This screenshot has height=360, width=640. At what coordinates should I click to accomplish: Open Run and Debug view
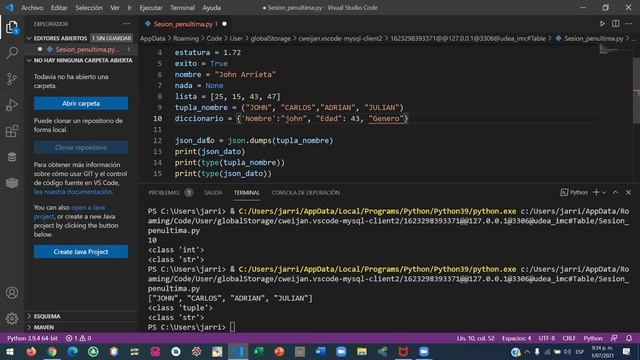point(12,105)
